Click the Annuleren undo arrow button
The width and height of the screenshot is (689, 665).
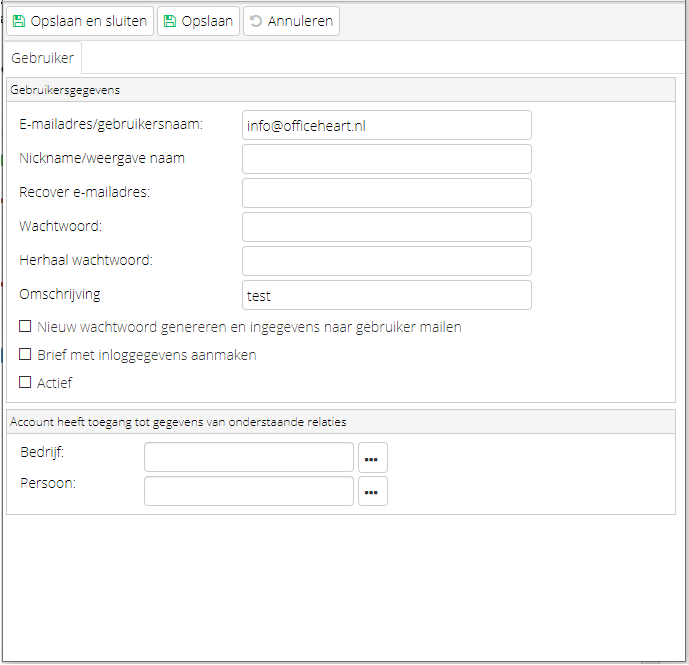point(291,21)
